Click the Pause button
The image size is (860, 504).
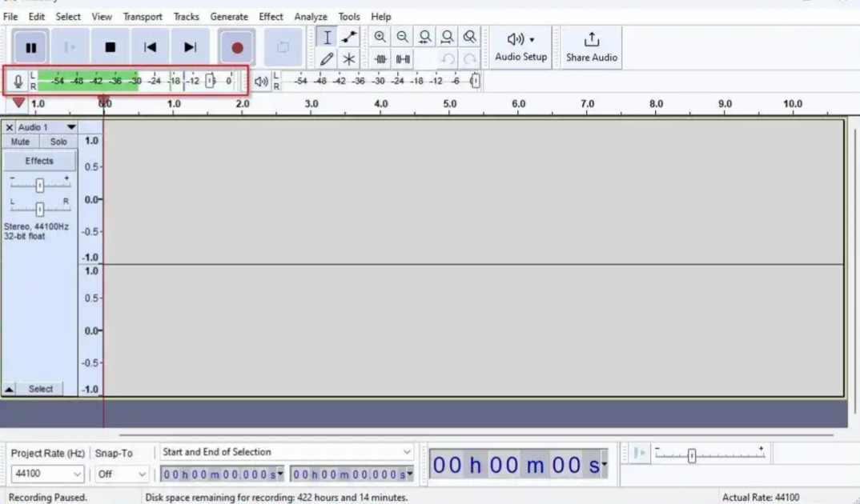click(x=31, y=48)
